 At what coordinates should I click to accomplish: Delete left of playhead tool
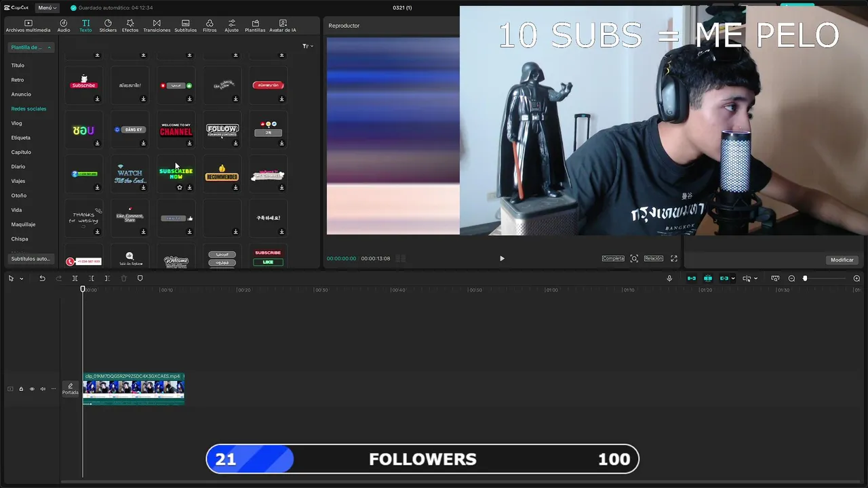[91, 279]
